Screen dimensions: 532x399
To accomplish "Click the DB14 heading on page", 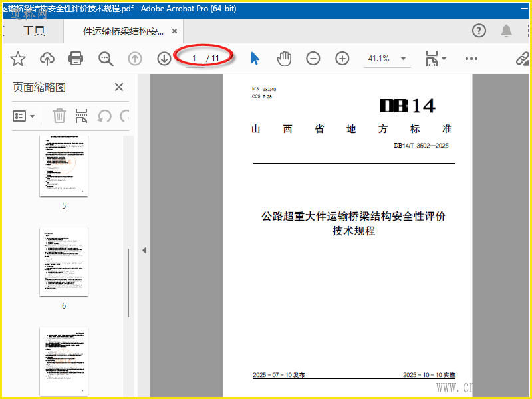I will tap(408, 106).
